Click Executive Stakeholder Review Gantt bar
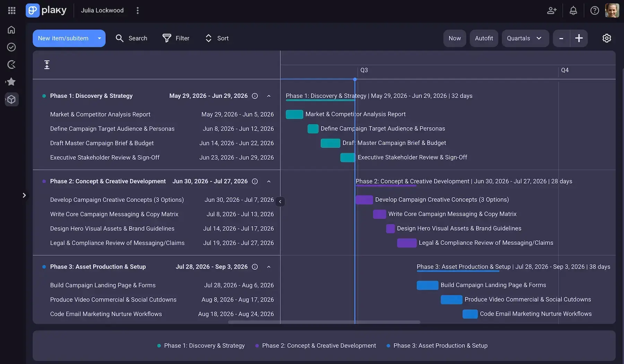 (x=348, y=158)
